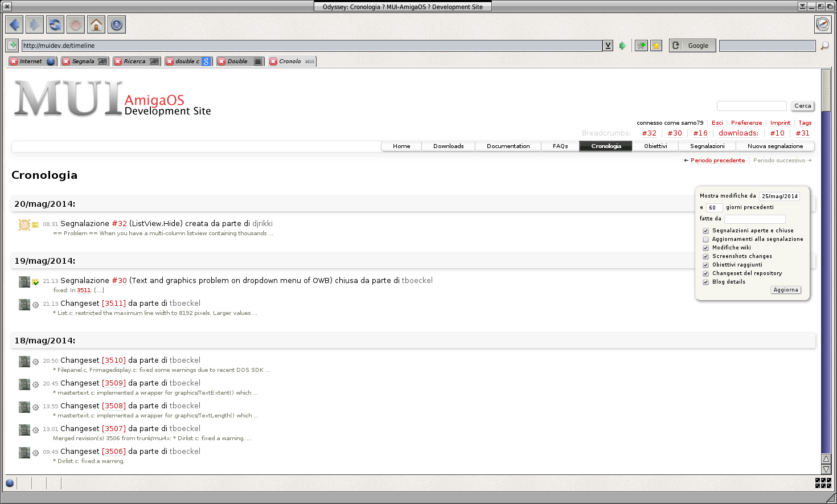Close the Ricerca tab with its red X
The image size is (837, 504).
(118, 62)
